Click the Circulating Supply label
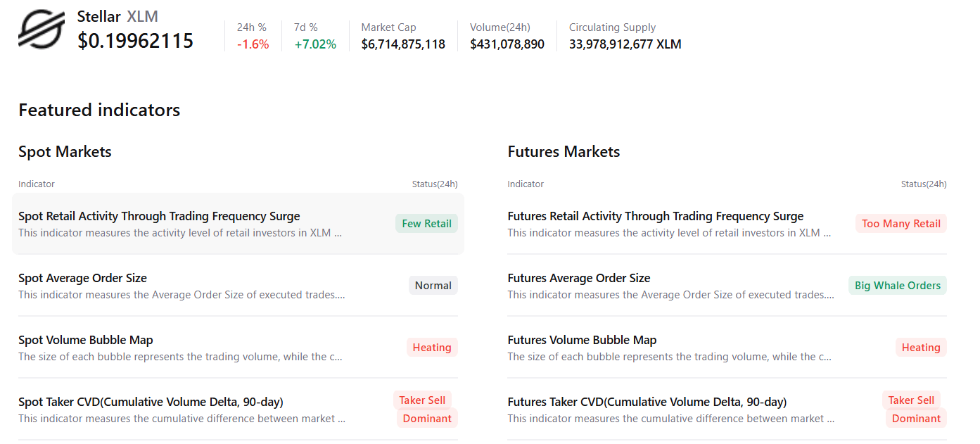The height and width of the screenshot is (444, 980). (x=612, y=27)
